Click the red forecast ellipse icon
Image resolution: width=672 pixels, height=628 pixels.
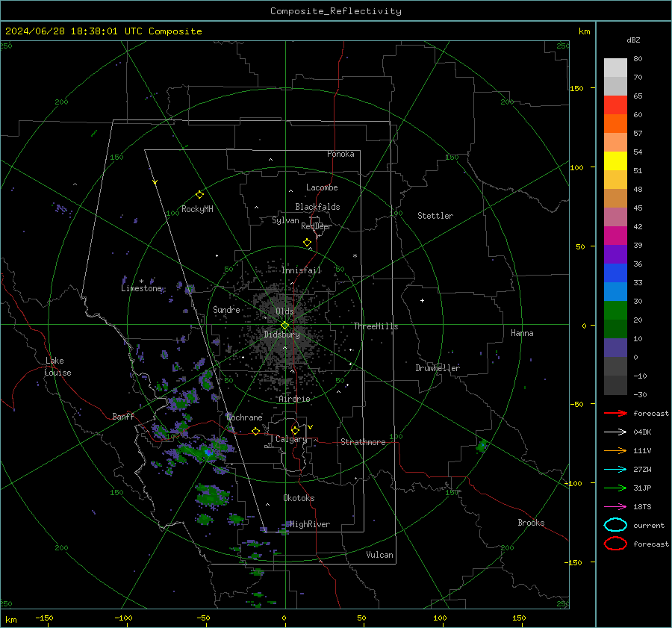pos(615,544)
